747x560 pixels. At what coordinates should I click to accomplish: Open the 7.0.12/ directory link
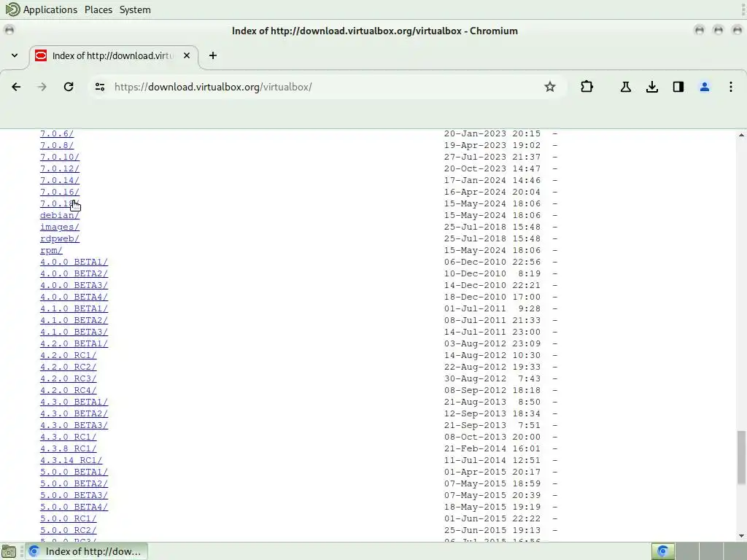[x=60, y=168]
